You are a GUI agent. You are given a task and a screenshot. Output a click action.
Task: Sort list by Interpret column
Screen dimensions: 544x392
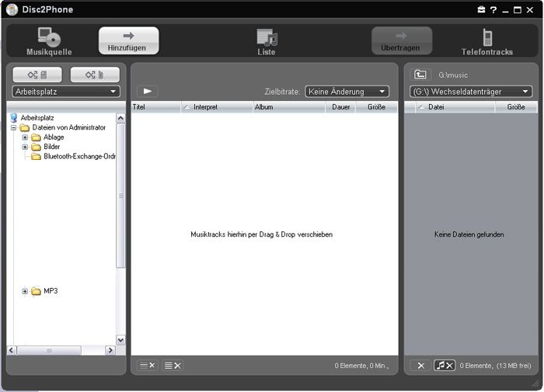[x=217, y=107]
